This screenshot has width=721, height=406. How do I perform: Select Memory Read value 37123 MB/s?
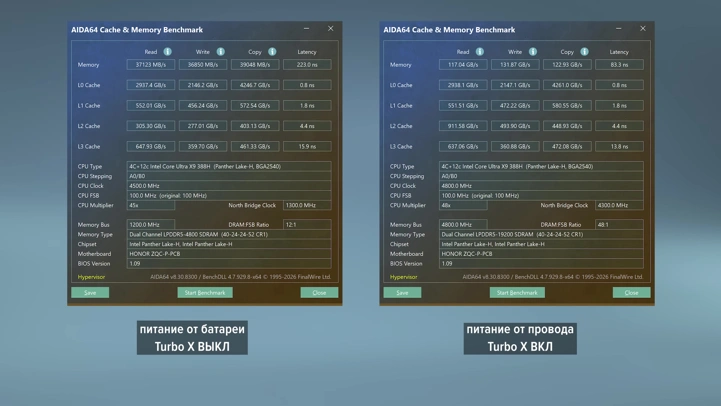151,65
